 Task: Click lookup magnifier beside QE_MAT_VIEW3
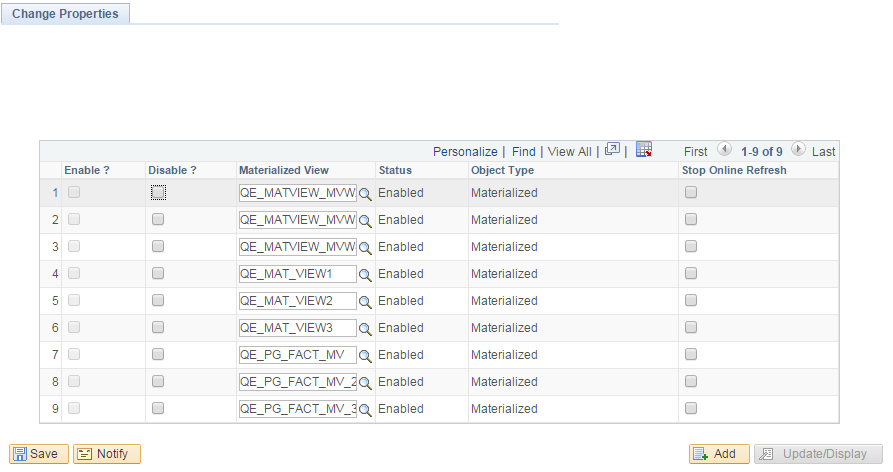[366, 329]
